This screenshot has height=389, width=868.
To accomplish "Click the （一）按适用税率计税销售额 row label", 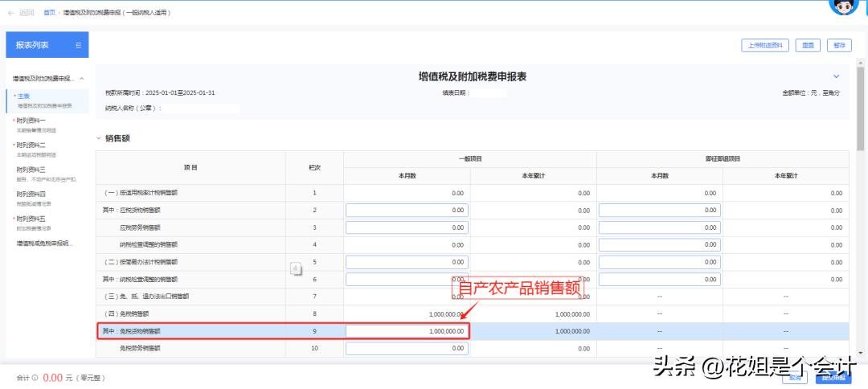I will pos(141,193).
